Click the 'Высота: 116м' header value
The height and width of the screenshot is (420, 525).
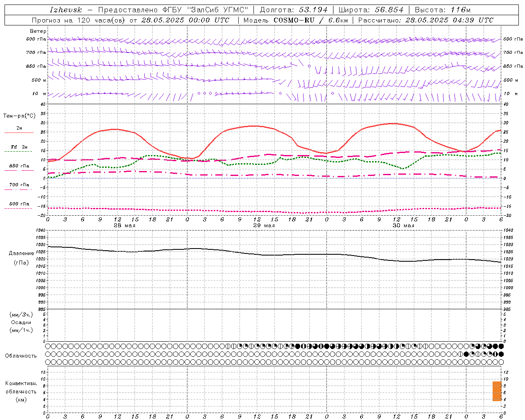pyautogui.click(x=443, y=10)
